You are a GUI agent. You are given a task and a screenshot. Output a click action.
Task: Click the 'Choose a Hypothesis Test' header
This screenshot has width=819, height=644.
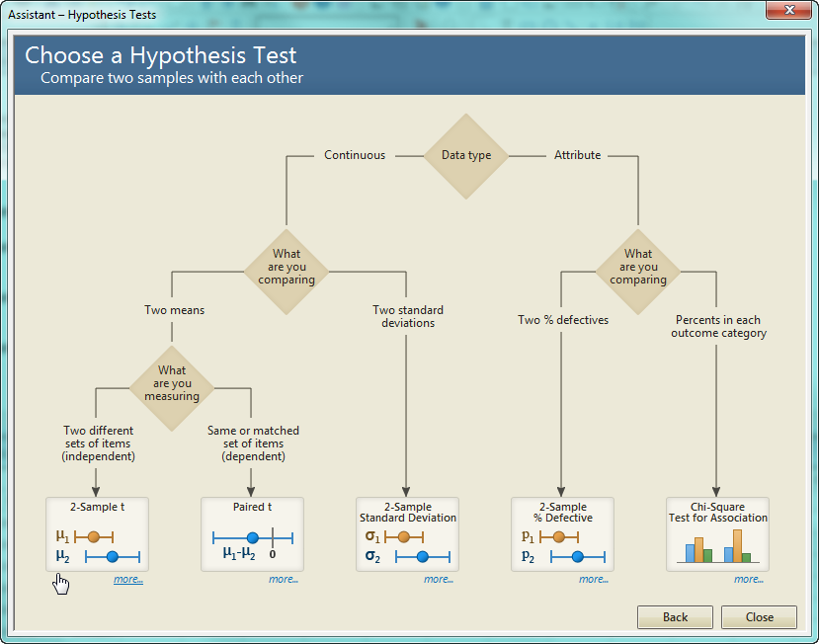click(161, 55)
